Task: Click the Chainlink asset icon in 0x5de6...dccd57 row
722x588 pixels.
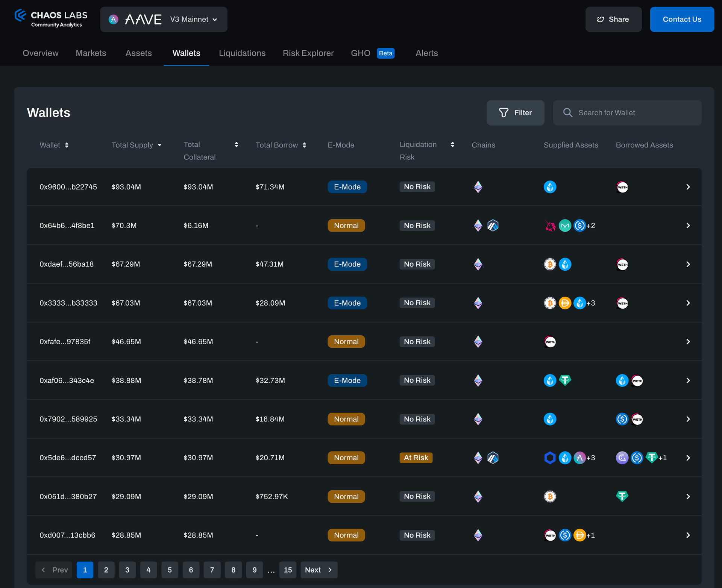Action: point(550,458)
